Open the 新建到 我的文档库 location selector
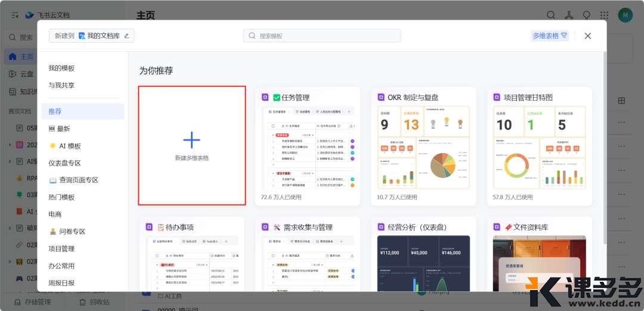 pyautogui.click(x=92, y=36)
